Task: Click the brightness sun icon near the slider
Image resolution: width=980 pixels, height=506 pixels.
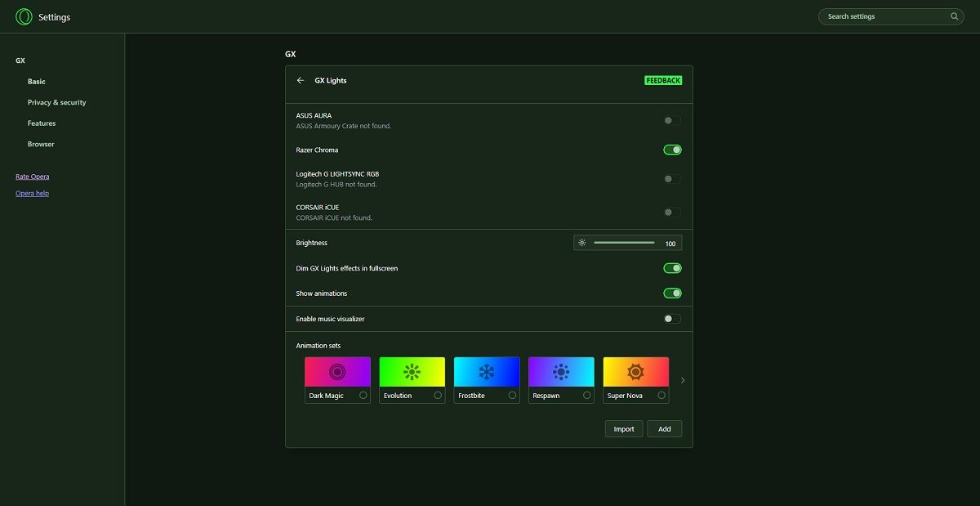Action: tap(583, 243)
